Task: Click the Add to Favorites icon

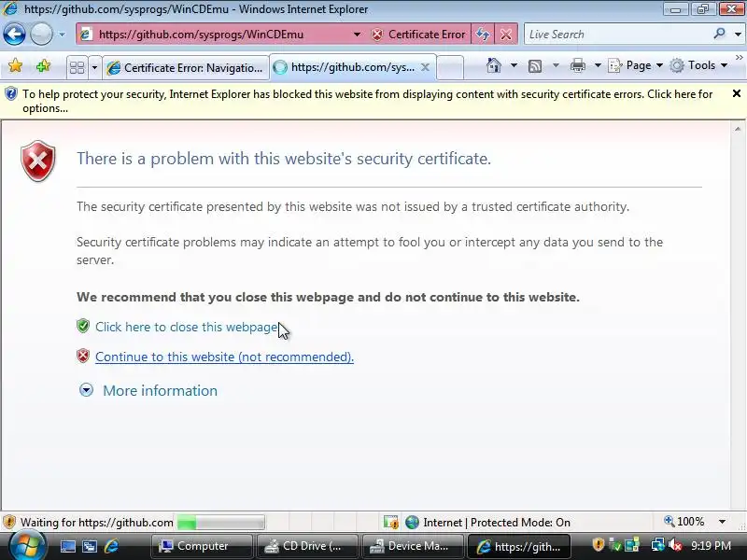Action: click(43, 65)
